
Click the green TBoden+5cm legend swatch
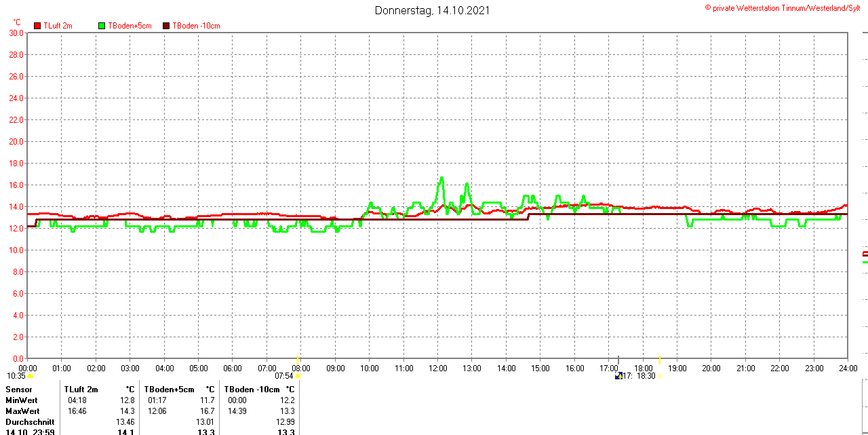[102, 26]
